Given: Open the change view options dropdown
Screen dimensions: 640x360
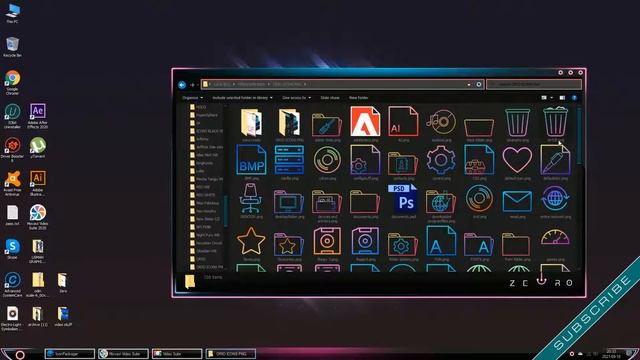Looking at the screenshot, I should point(551,98).
